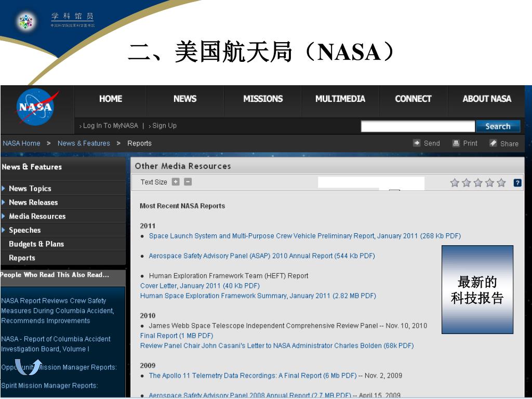Rate the page four stars
Image resolution: width=532 pixels, height=399 pixels.
pyautogui.click(x=489, y=183)
